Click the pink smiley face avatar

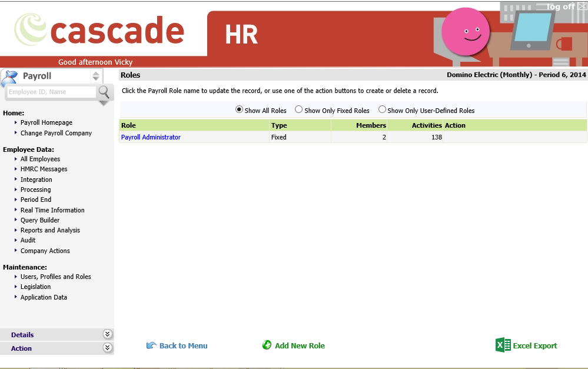pyautogui.click(x=466, y=32)
